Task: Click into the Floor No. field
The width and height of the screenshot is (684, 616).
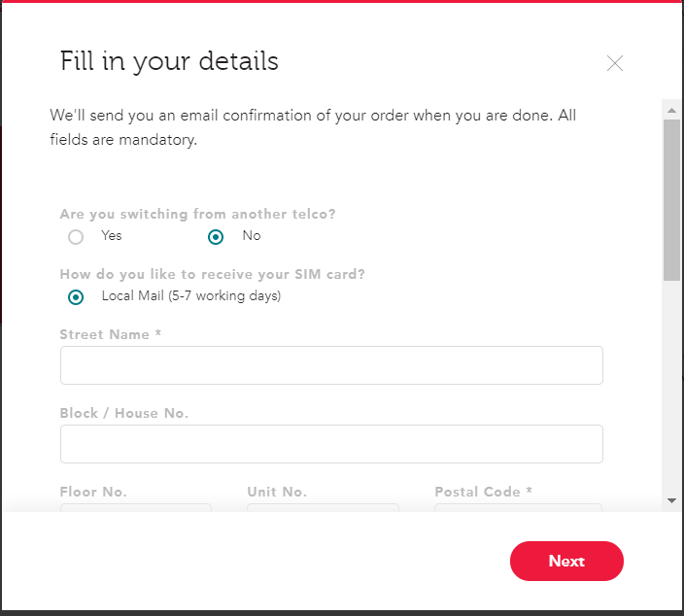Action: (x=136, y=507)
